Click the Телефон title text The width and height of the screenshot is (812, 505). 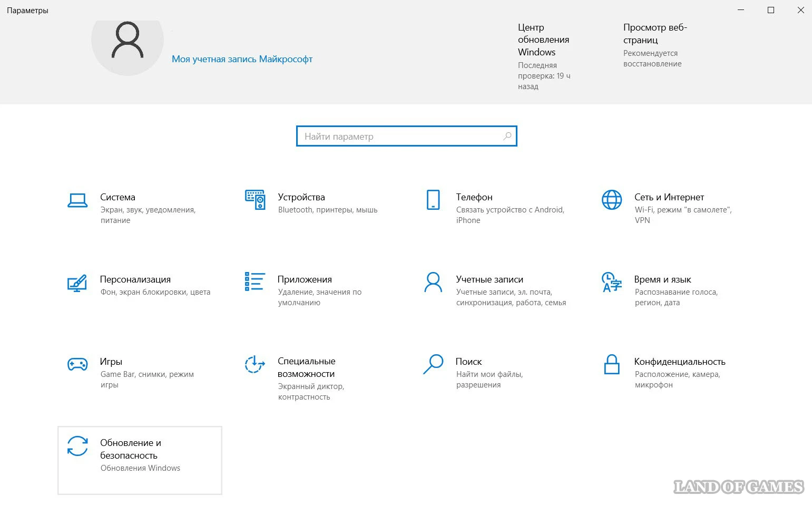474,197
